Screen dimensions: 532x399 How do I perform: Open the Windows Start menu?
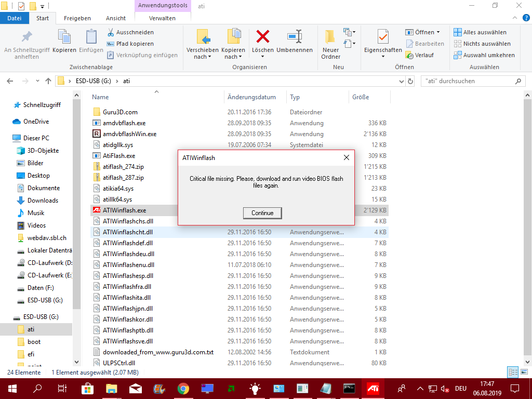(x=12, y=389)
